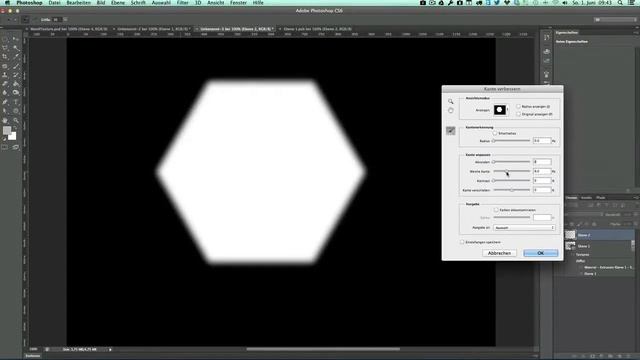Select the History Brush tool
The image size is (640, 360).
pyautogui.click(x=16, y=75)
